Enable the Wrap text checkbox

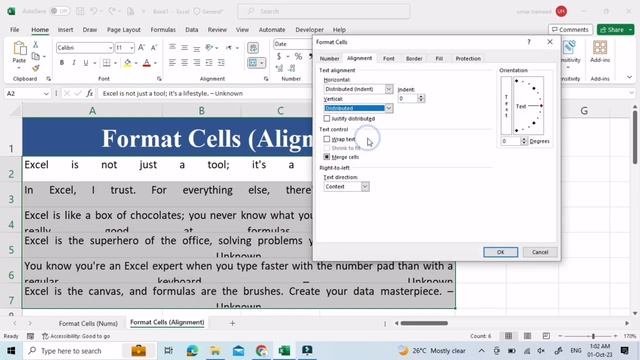[x=327, y=139]
